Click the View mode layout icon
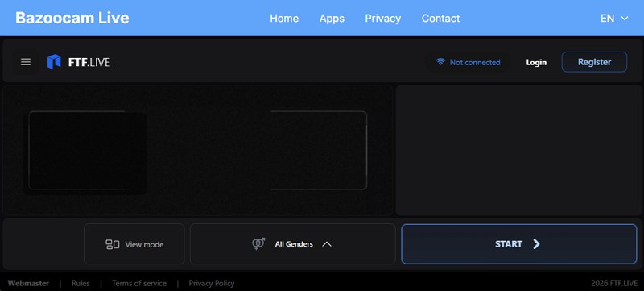644x291 pixels. point(113,244)
